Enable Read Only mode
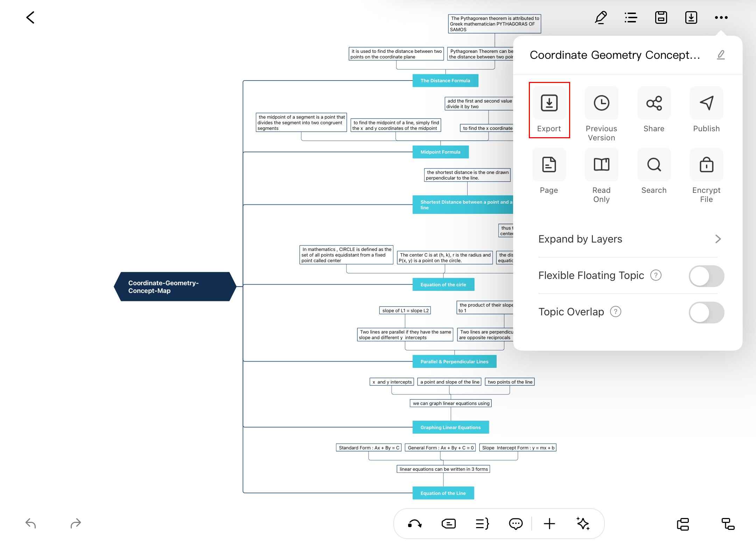This screenshot has width=756, height=553. (601, 165)
